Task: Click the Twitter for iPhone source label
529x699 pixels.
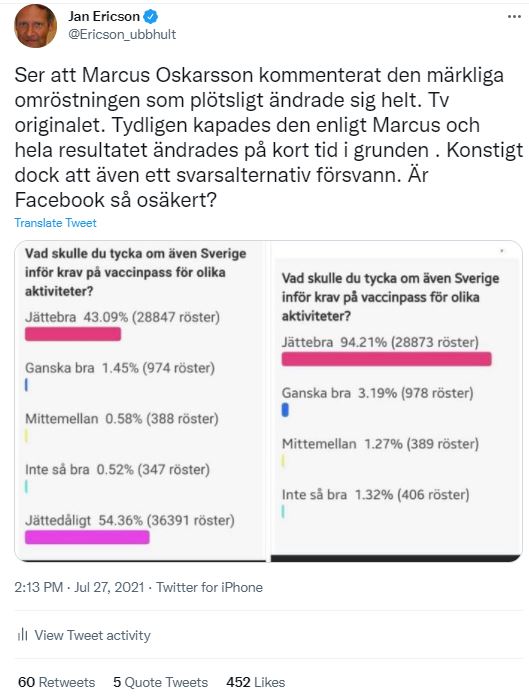Action: tap(209, 587)
